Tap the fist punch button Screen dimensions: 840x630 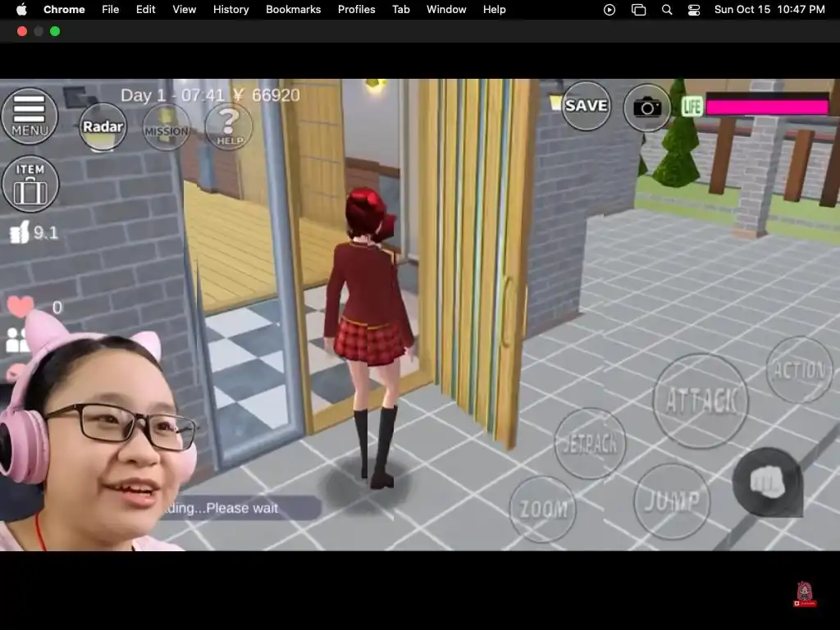click(x=767, y=482)
